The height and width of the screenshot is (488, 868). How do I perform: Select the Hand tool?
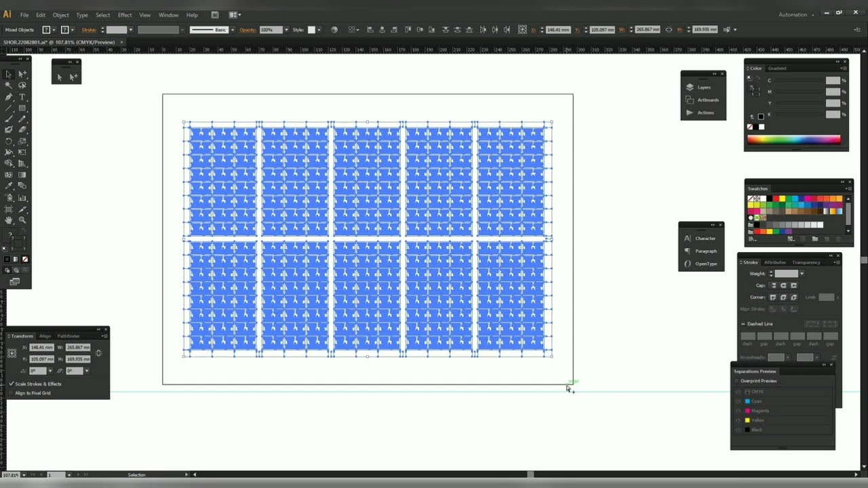(8, 220)
